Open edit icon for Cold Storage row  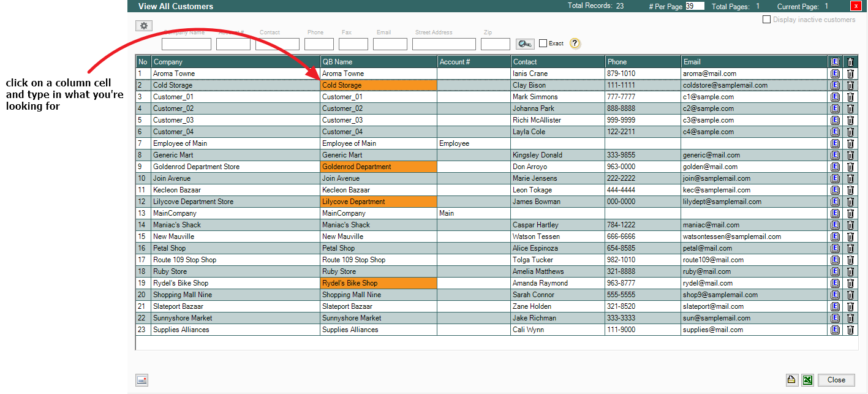click(835, 85)
